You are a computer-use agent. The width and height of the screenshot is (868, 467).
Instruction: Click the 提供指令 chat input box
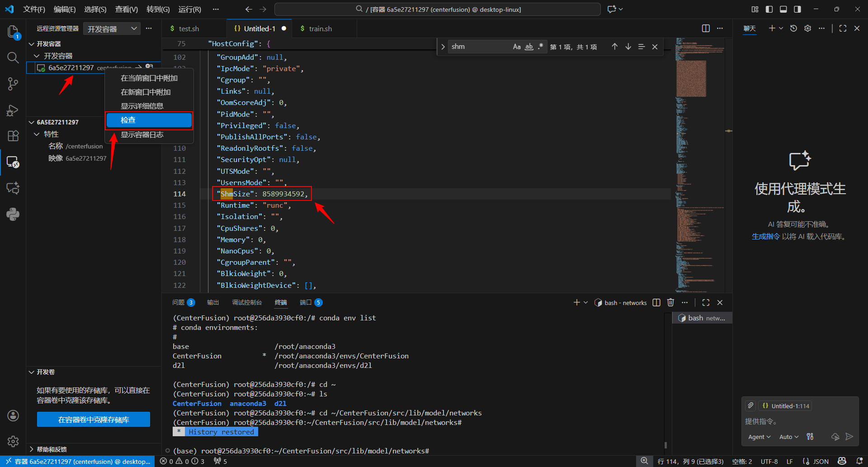click(800, 421)
